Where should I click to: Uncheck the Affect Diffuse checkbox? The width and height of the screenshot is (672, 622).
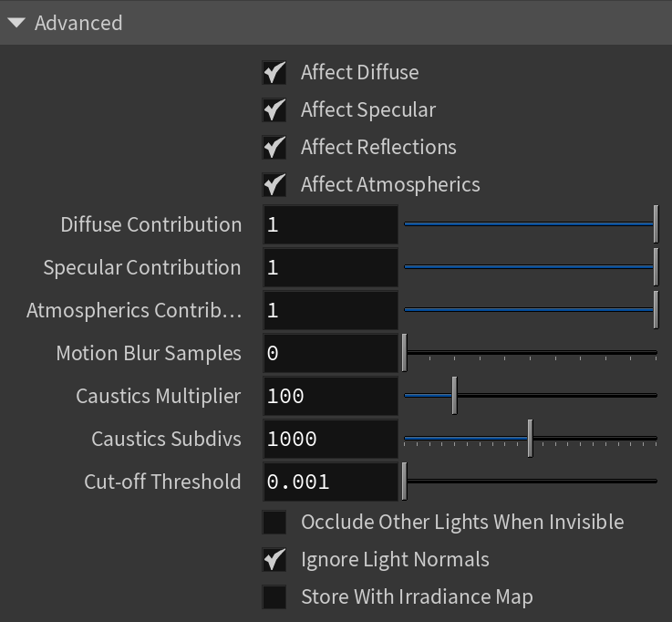(x=274, y=73)
